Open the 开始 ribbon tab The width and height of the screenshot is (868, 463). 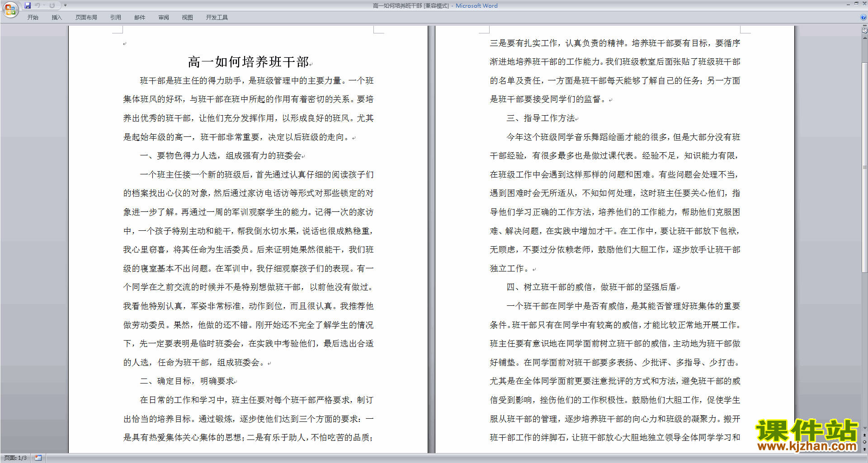tap(33, 17)
